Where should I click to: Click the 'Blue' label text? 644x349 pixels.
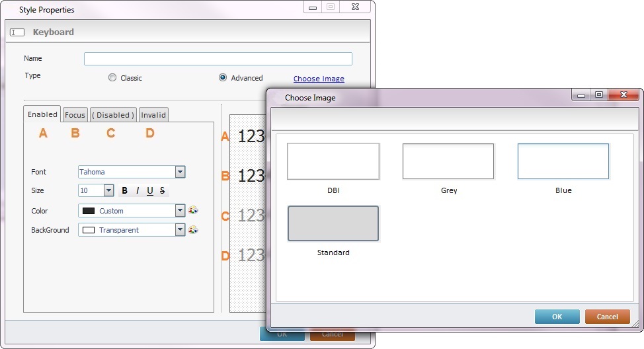click(x=563, y=190)
